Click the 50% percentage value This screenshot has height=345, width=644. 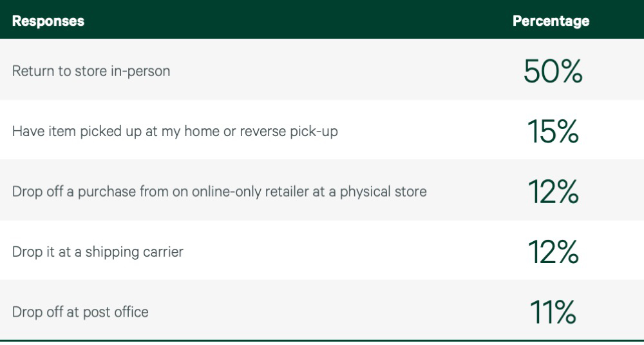pyautogui.click(x=553, y=71)
